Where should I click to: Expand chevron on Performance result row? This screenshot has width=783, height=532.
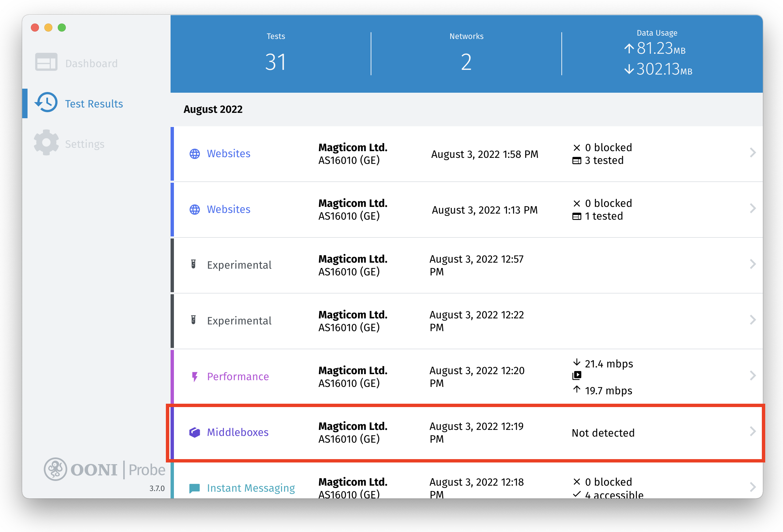click(753, 375)
